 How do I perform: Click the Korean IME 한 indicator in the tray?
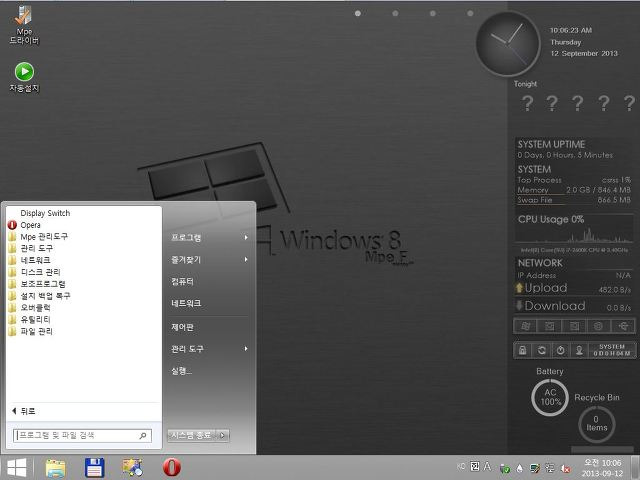click(x=475, y=466)
